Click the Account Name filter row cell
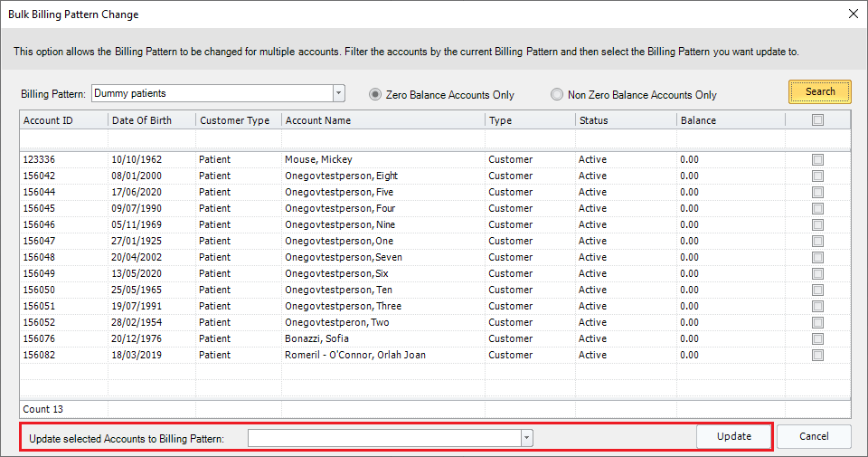 (382, 138)
